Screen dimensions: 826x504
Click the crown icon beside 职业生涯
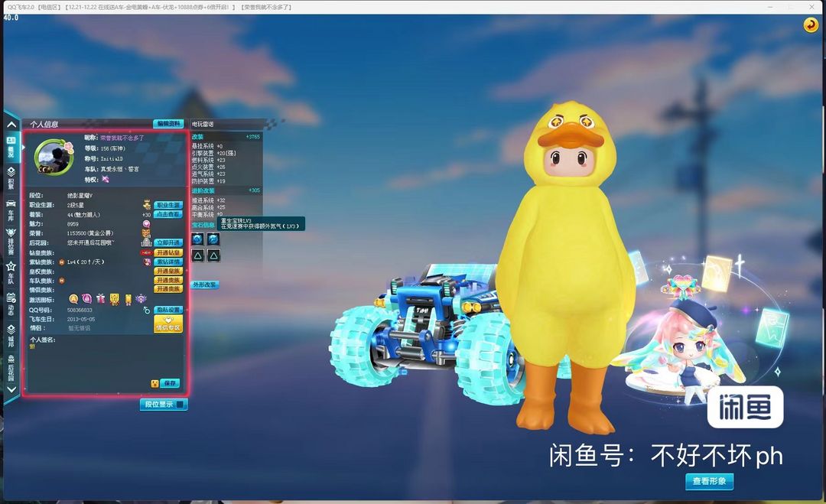[146, 204]
